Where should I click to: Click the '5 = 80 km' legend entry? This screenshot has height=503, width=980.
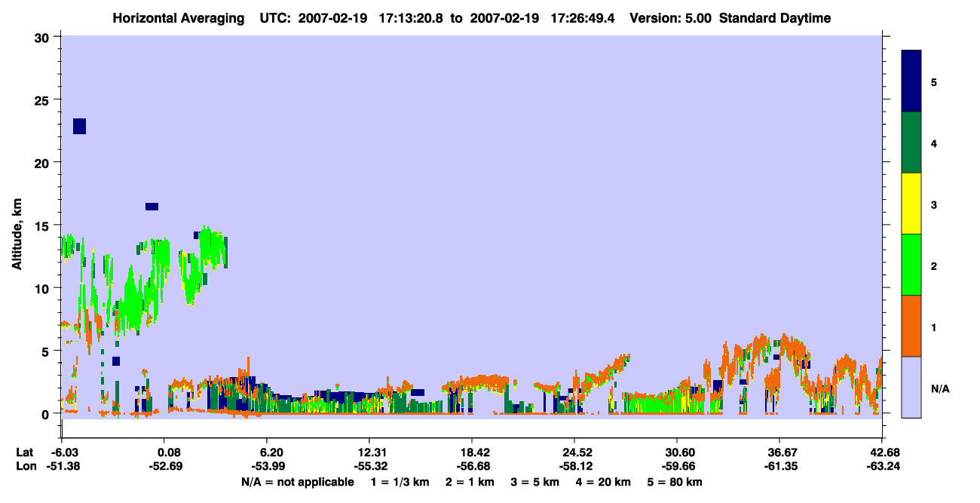675,482
